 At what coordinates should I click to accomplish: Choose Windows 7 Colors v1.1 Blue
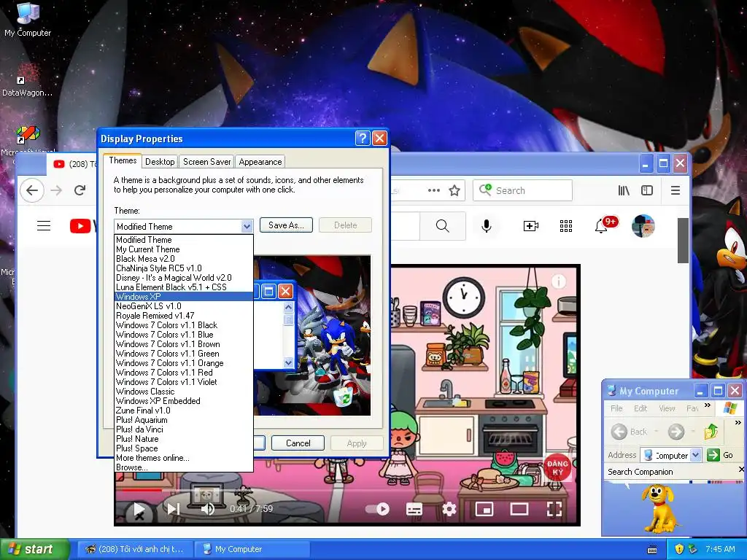coord(183,335)
